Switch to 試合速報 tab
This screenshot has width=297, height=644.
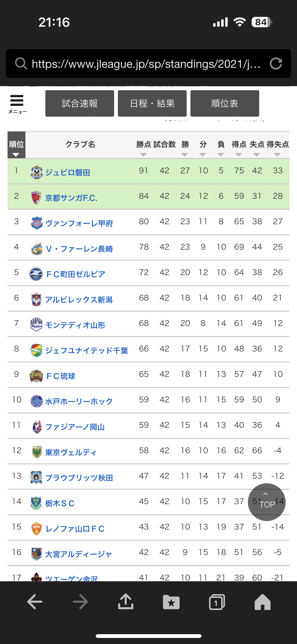pos(80,104)
